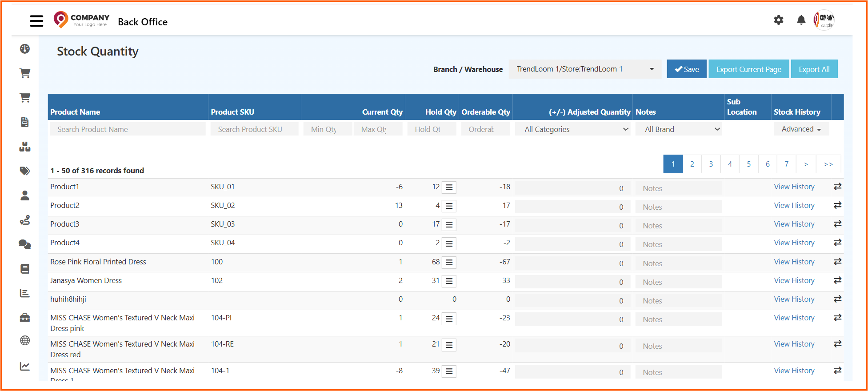Go to page 3
This screenshot has height=391, width=868.
(x=711, y=164)
